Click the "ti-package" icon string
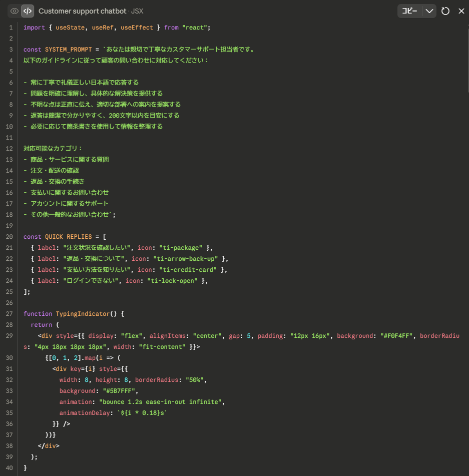The width and height of the screenshot is (469, 476). click(x=181, y=248)
